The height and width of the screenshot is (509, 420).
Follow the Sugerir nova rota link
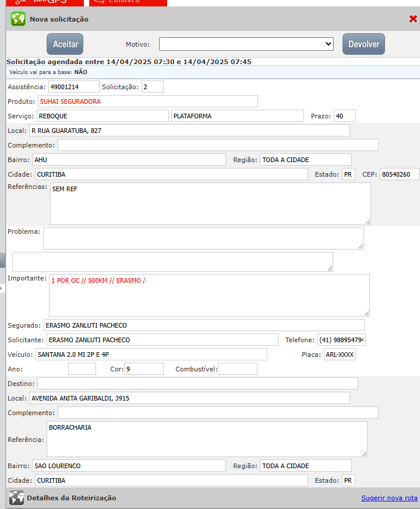389,498
